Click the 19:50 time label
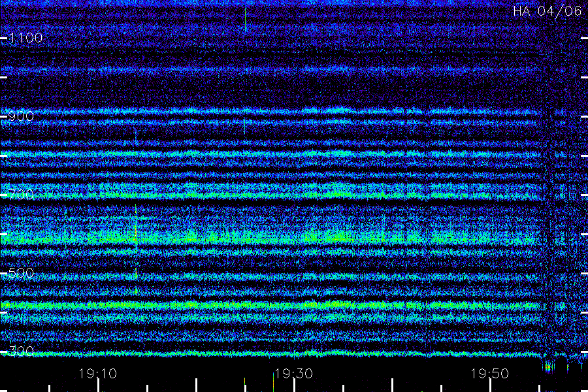 coord(490,374)
